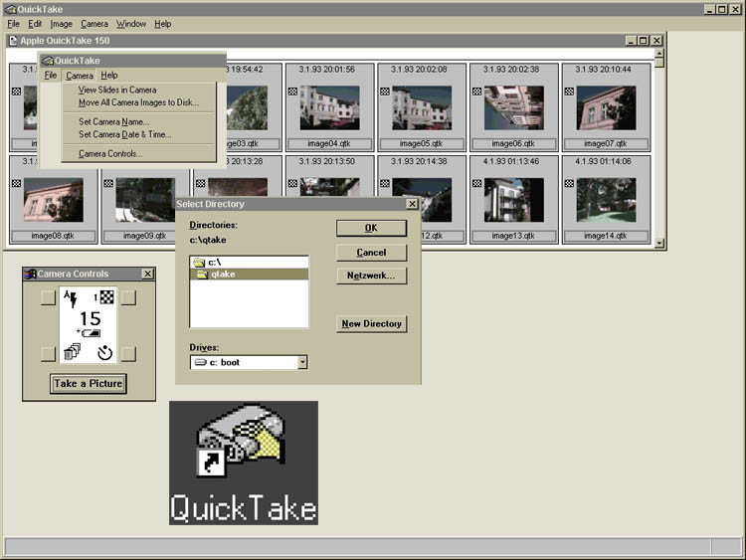
Task: Click File in the small QuickTake window
Action: click(x=51, y=76)
